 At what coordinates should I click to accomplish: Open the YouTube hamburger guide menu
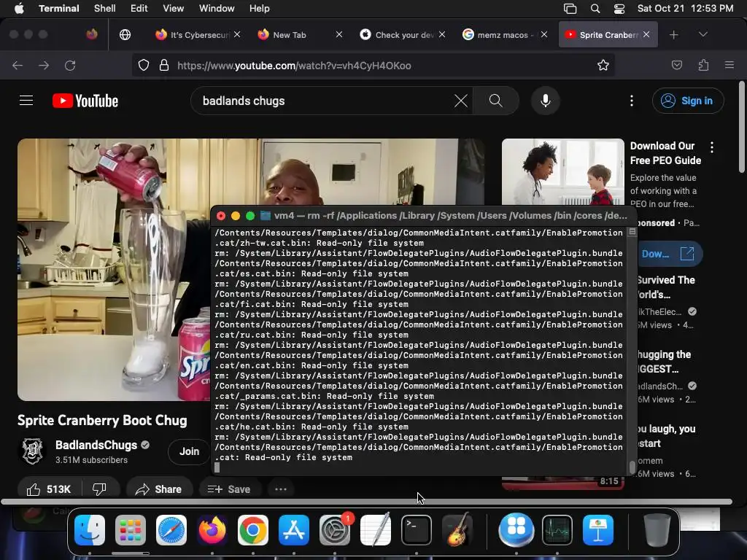click(26, 101)
